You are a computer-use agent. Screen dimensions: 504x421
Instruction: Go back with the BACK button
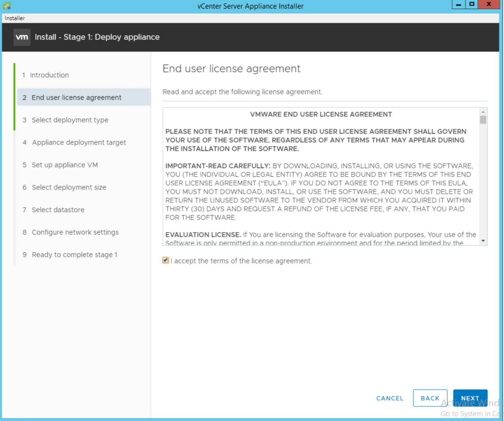pos(430,398)
